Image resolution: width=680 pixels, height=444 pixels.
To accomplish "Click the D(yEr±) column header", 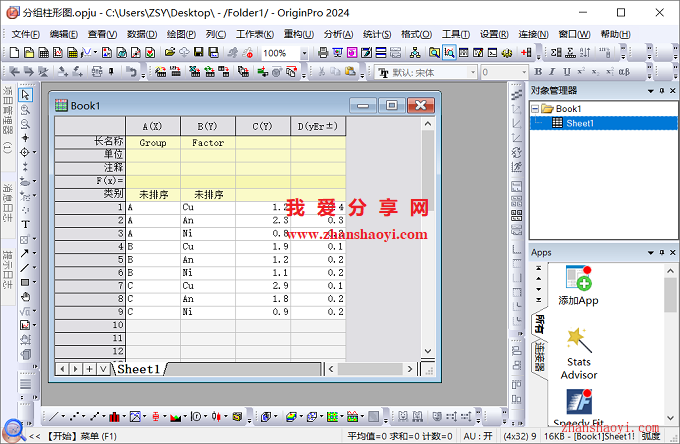I will [318, 126].
